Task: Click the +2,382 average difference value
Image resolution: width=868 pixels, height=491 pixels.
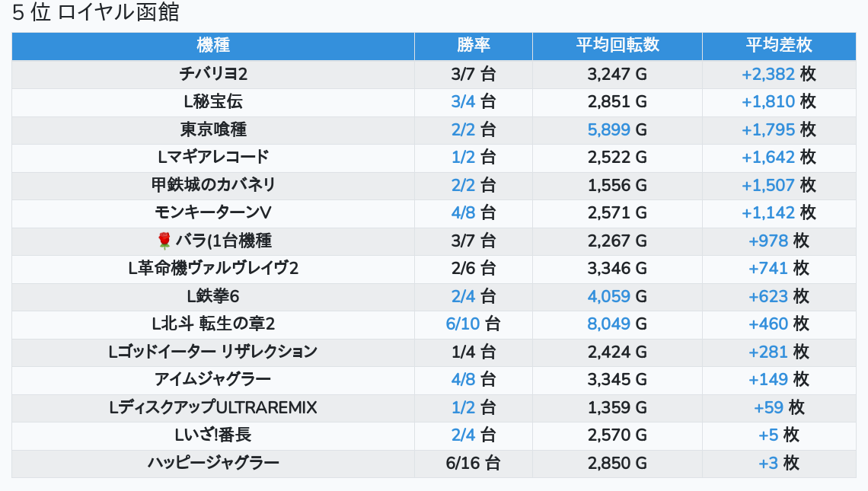Action: [x=767, y=75]
